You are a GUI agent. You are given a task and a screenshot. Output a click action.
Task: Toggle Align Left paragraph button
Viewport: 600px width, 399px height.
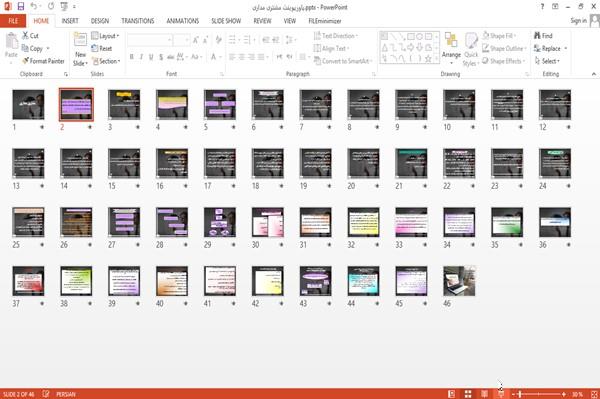232,57
